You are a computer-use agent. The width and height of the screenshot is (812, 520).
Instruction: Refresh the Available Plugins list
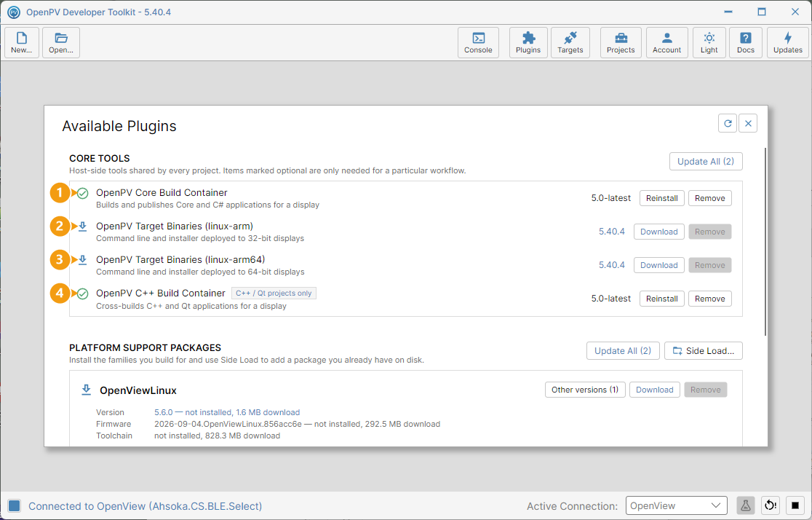coord(728,123)
